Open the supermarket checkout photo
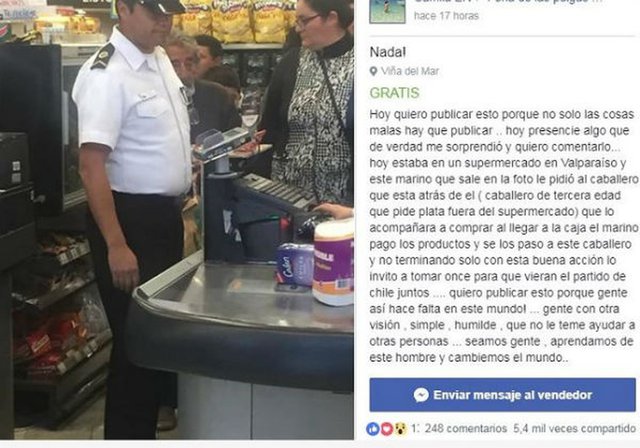 click(x=177, y=220)
